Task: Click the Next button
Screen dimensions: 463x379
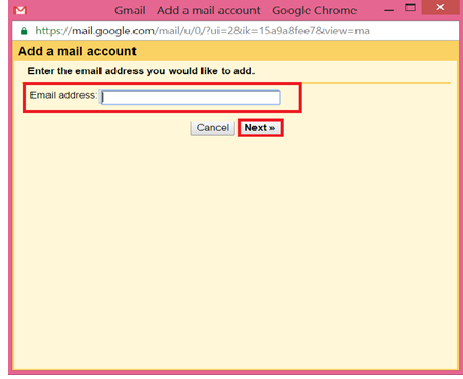Action: 260,128
